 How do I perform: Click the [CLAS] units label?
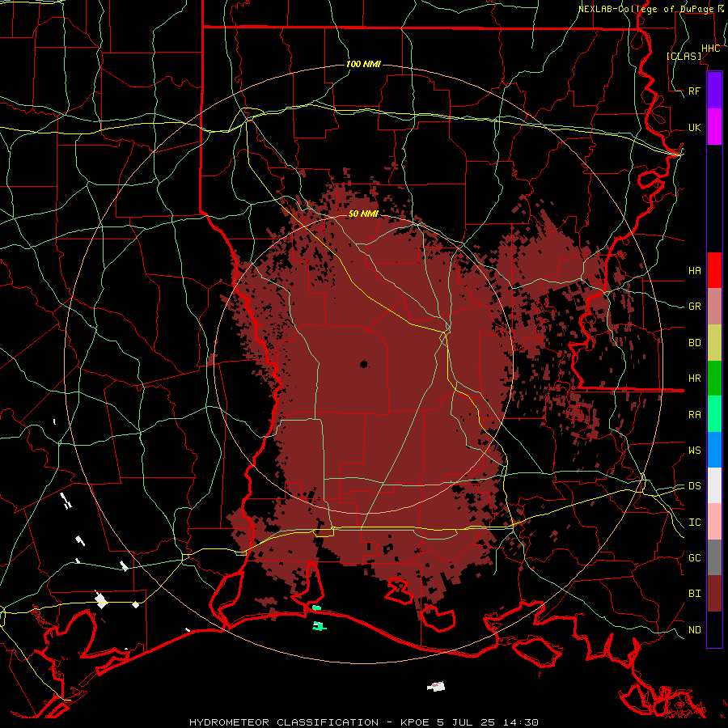pyautogui.click(x=684, y=56)
